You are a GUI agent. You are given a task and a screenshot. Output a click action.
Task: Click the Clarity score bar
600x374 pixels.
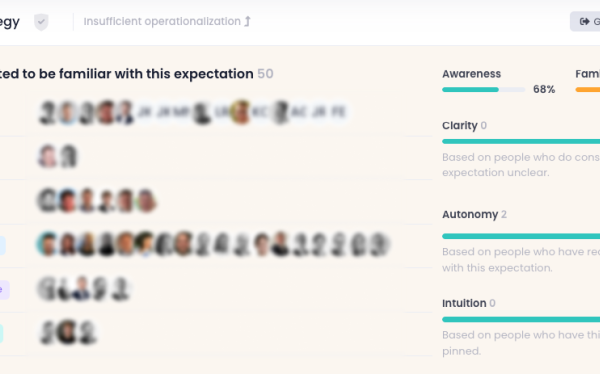[521, 142]
